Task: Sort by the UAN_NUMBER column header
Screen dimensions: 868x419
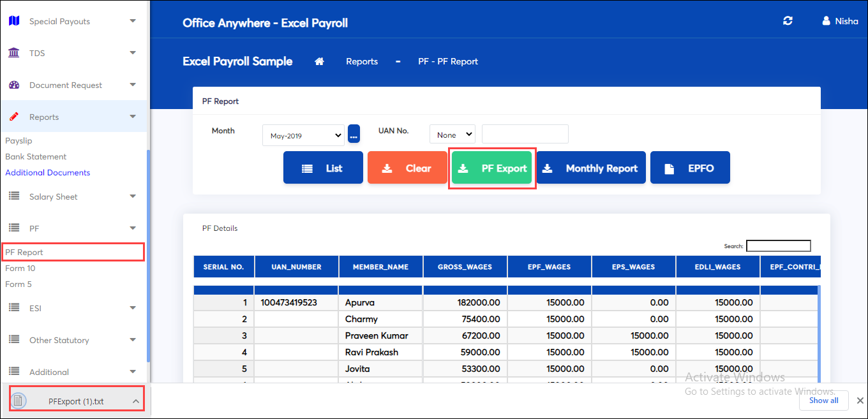Action: [x=297, y=267]
